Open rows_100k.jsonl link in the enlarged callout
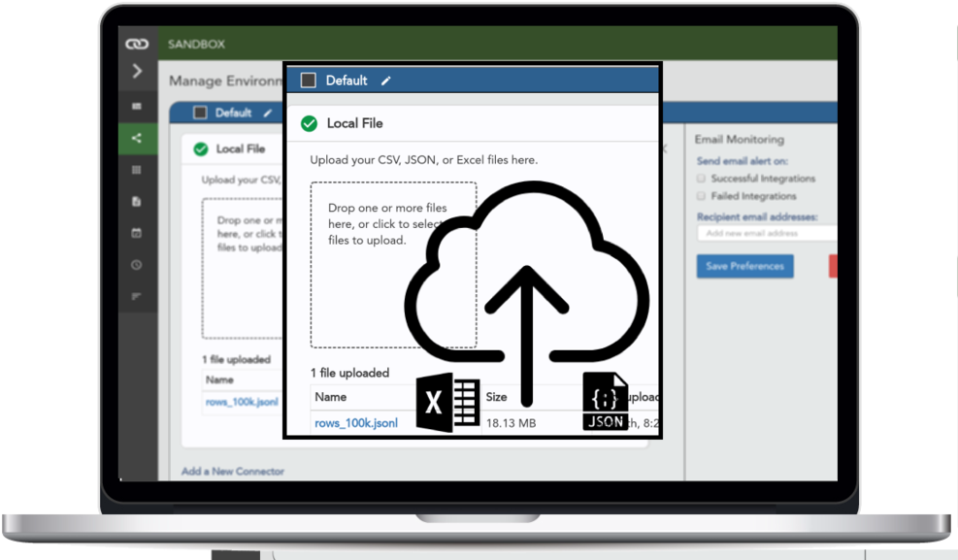958x560 pixels. (x=356, y=423)
